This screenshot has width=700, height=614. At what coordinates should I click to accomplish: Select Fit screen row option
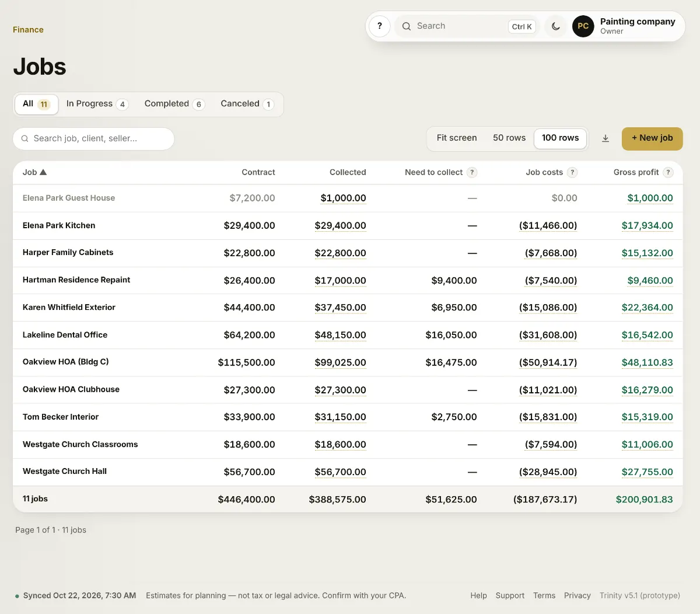click(457, 138)
